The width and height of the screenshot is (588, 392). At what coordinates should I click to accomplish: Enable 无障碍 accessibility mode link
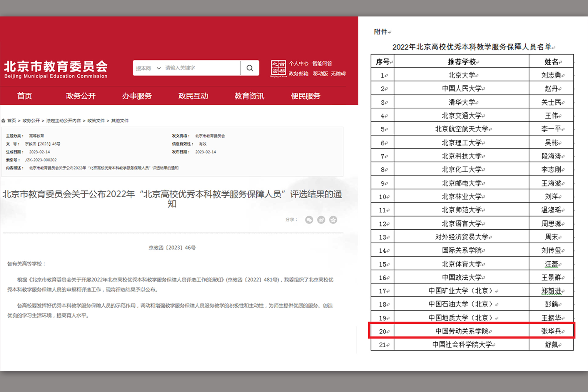338,74
